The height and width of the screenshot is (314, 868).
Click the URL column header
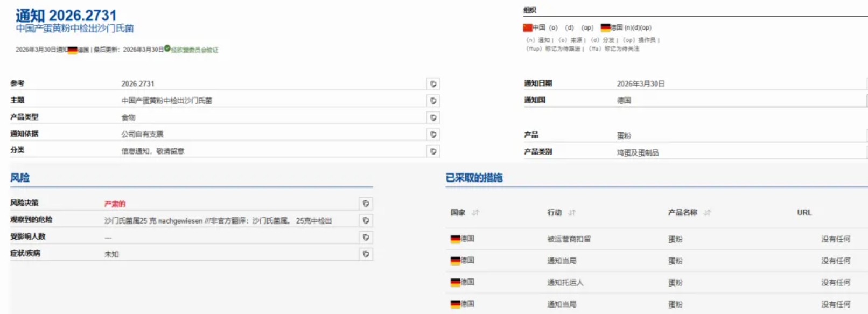[804, 213]
